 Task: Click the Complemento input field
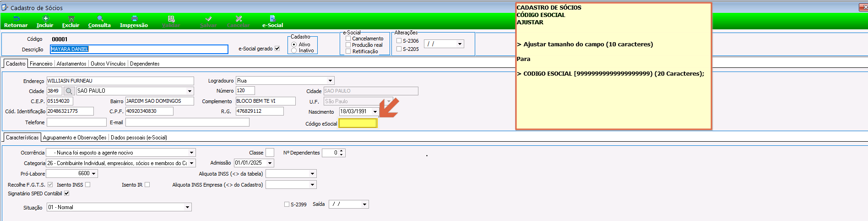click(x=266, y=101)
